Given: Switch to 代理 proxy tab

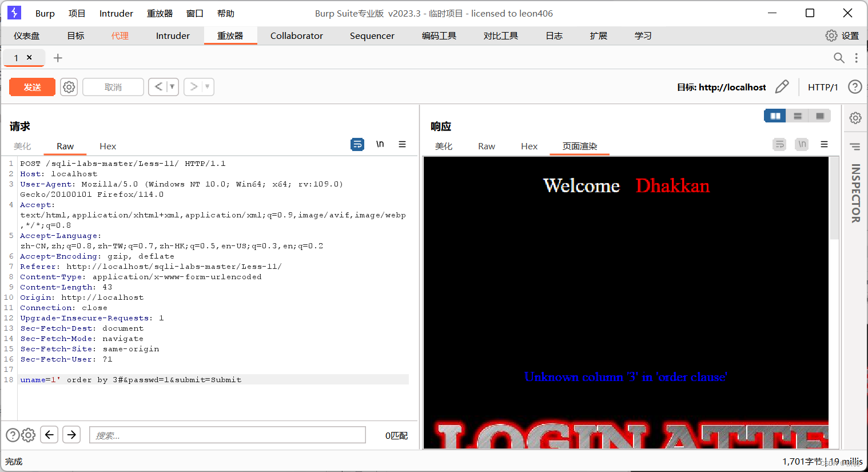Looking at the screenshot, I should (120, 35).
